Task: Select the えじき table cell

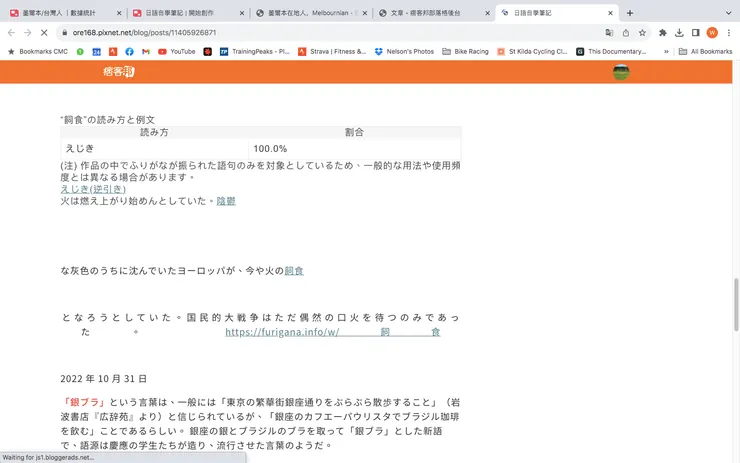Action: pos(154,149)
